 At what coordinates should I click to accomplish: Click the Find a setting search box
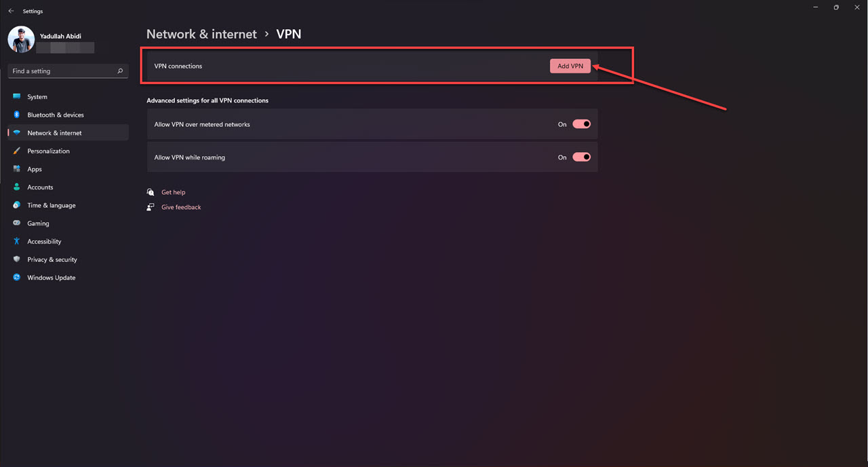[x=61, y=71]
